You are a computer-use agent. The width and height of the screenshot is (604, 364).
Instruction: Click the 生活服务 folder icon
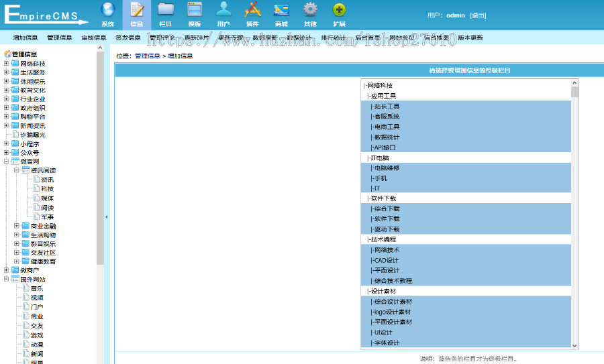(15, 72)
